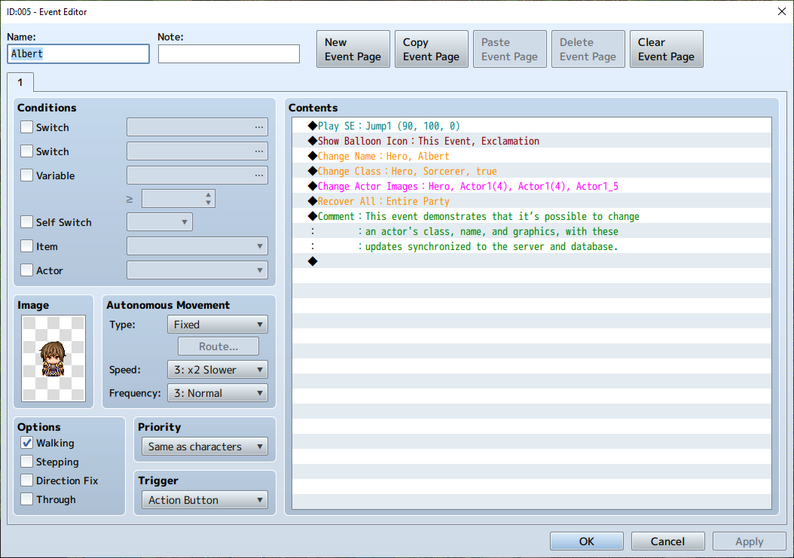794x558 pixels.
Task: Click the Cancel button
Action: (667, 541)
